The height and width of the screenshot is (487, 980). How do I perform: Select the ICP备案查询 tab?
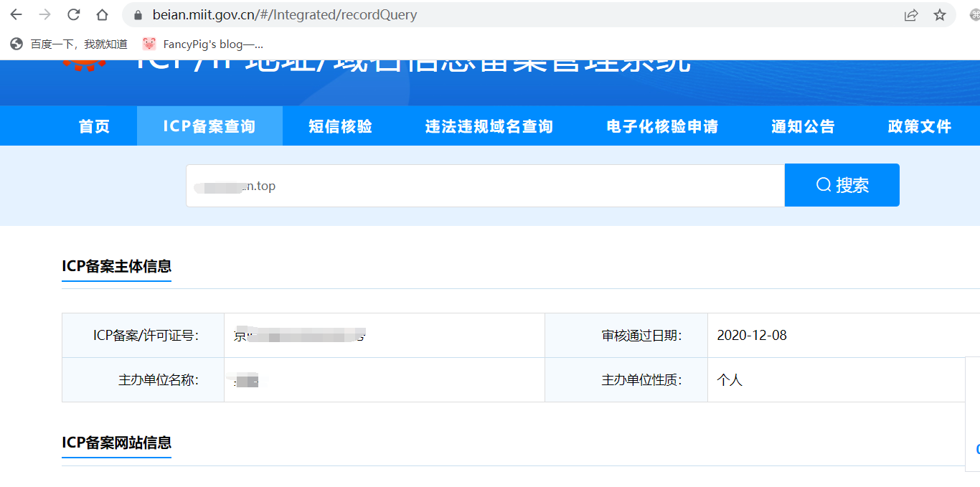[209, 126]
